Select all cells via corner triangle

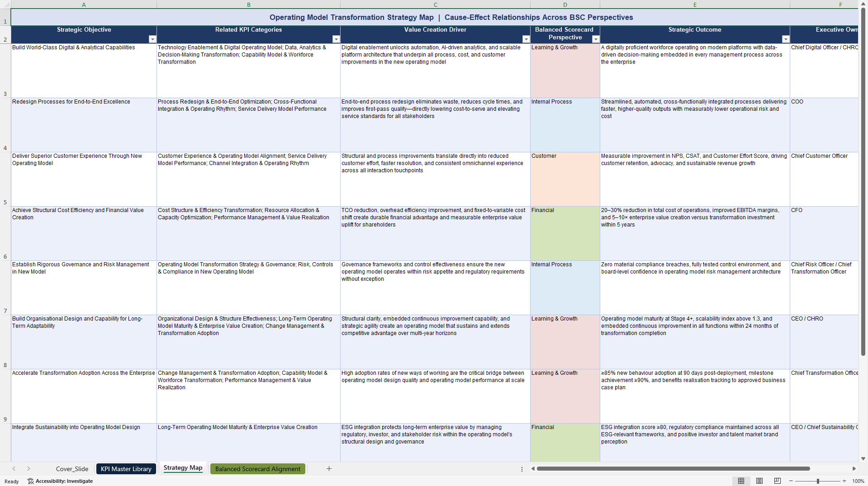click(x=5, y=4)
